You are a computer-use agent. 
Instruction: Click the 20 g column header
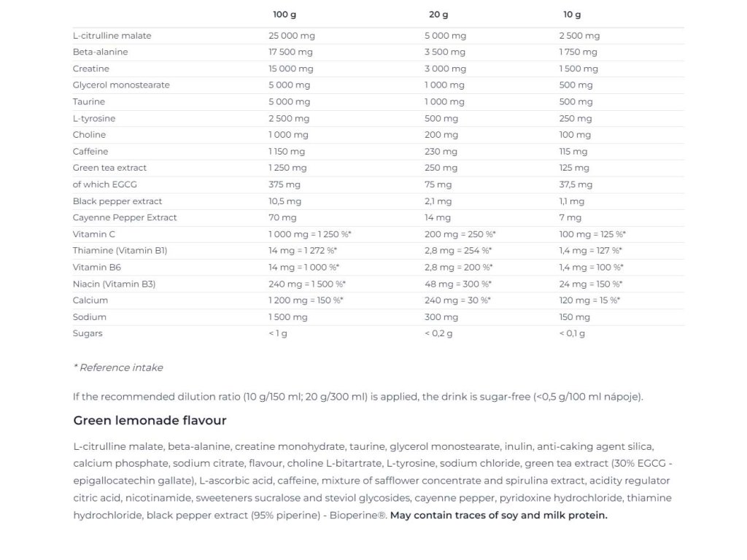[438, 15]
